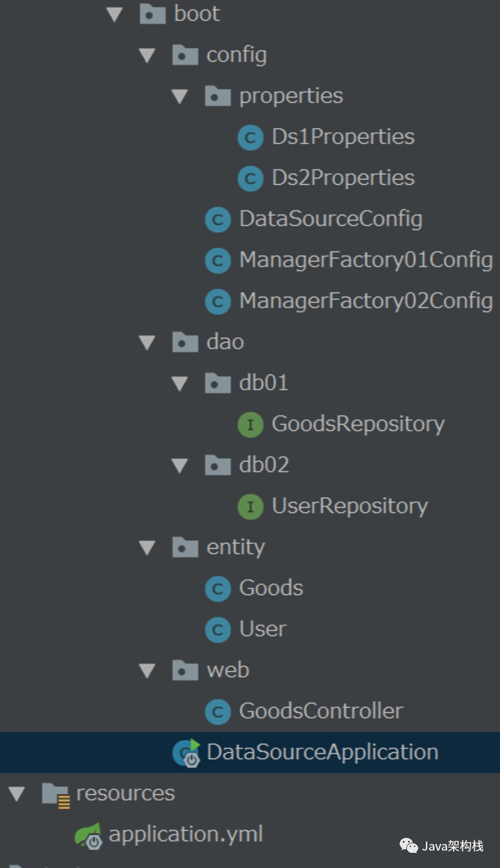
Task: Collapse the properties package arrow
Action: (180, 97)
